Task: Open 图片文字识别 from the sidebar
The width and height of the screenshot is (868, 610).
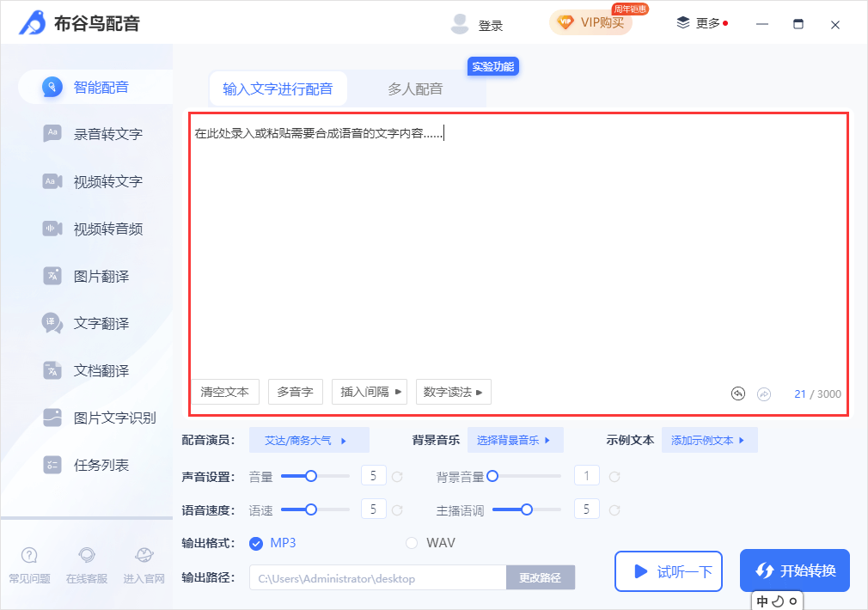Action: pos(86,418)
